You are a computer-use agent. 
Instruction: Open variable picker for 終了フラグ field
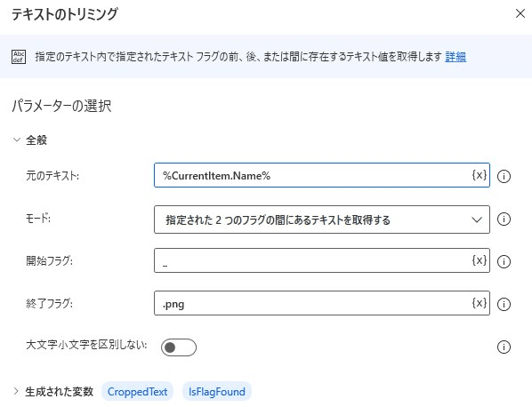[480, 303]
